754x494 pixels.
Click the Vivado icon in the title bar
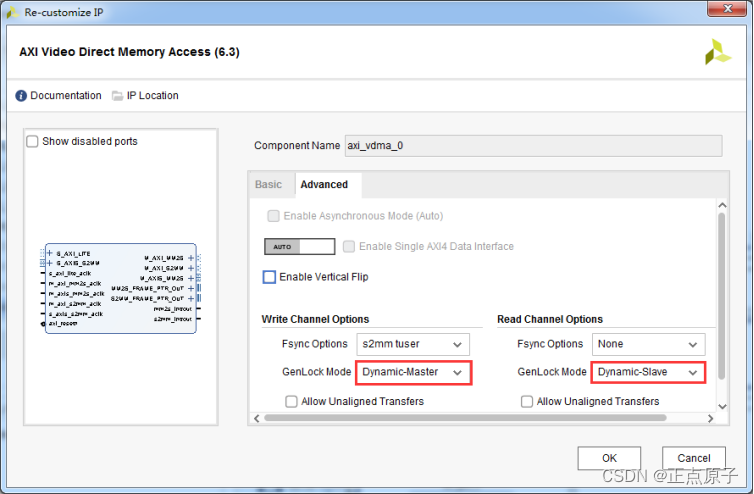click(x=13, y=13)
